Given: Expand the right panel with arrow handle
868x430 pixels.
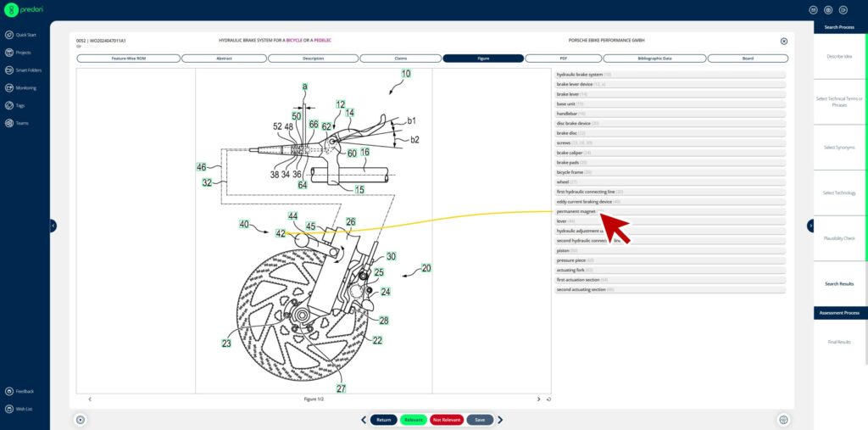Looking at the screenshot, I should pyautogui.click(x=810, y=226).
